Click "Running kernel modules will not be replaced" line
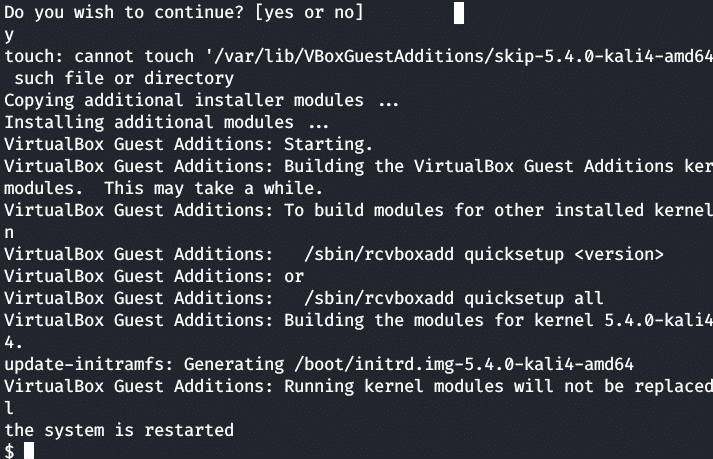 click(x=498, y=386)
